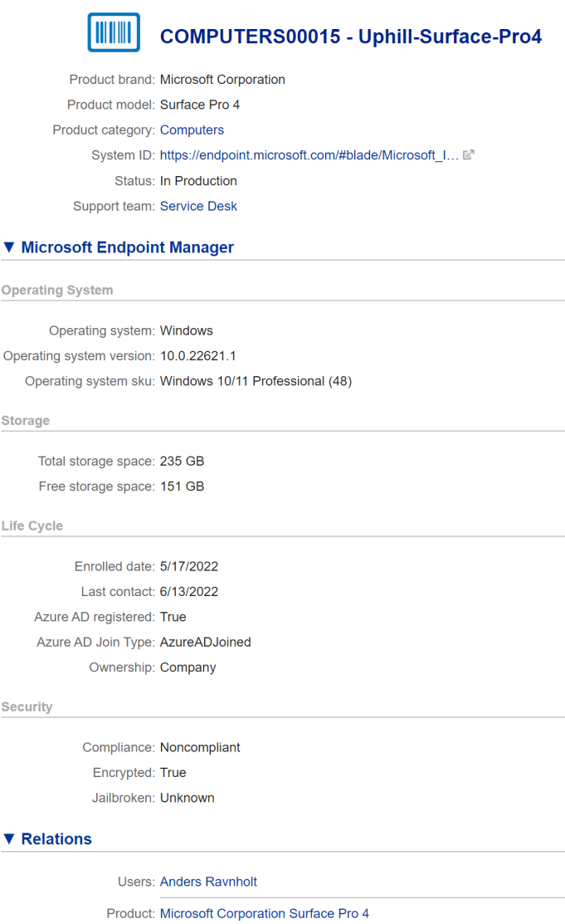Click the Noncompliant compliance value
Screen dimensions: 565x924
(200, 747)
